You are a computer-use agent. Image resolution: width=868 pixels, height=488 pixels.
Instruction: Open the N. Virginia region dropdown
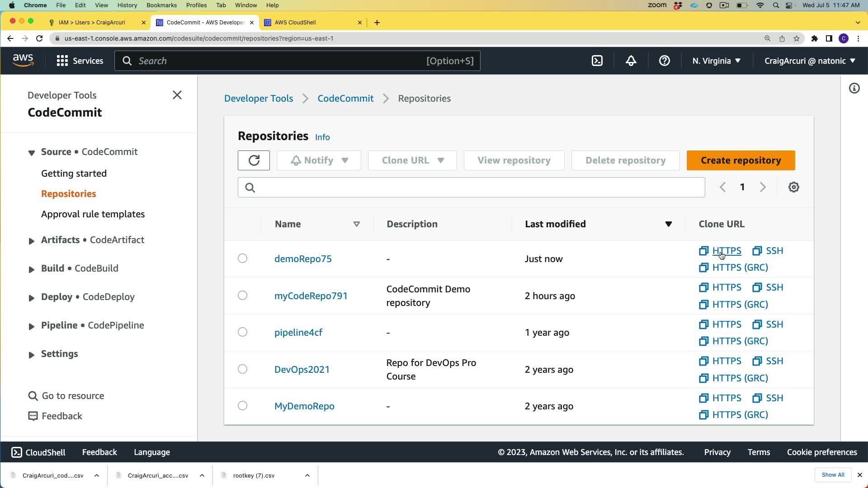(716, 61)
